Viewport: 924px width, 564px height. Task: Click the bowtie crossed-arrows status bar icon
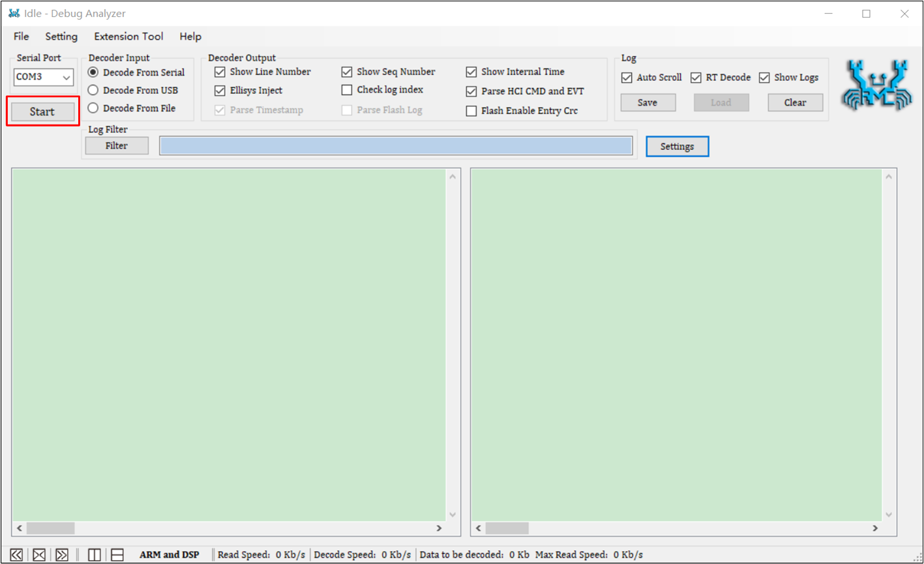point(39,555)
